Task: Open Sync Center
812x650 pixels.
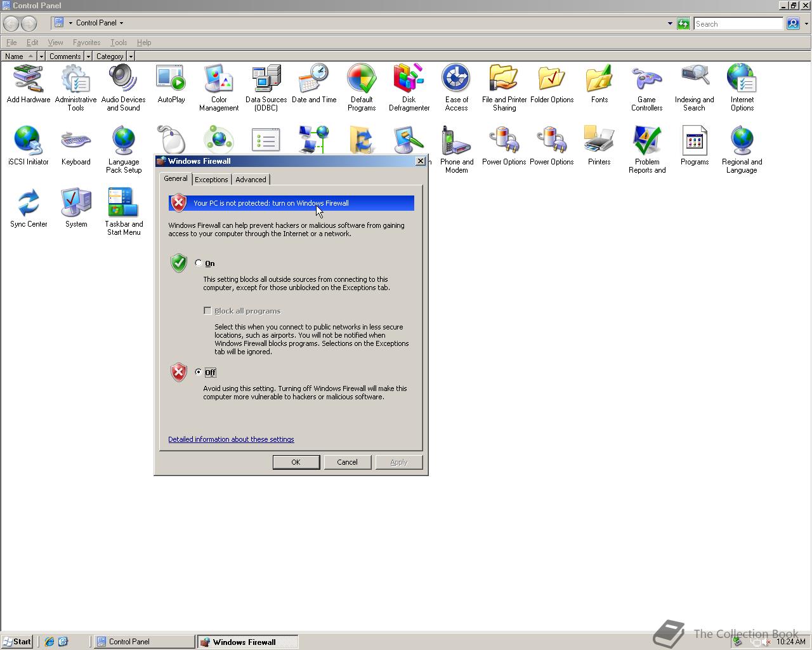Action: pyautogui.click(x=29, y=208)
